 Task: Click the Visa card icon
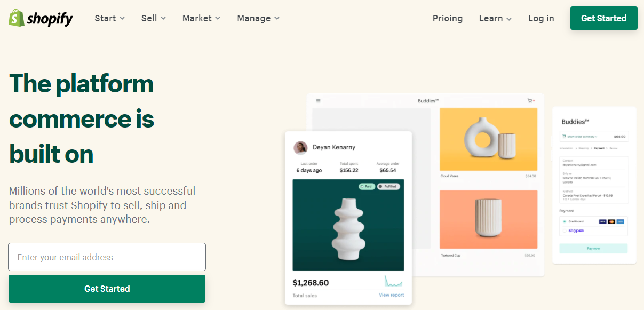(x=602, y=221)
